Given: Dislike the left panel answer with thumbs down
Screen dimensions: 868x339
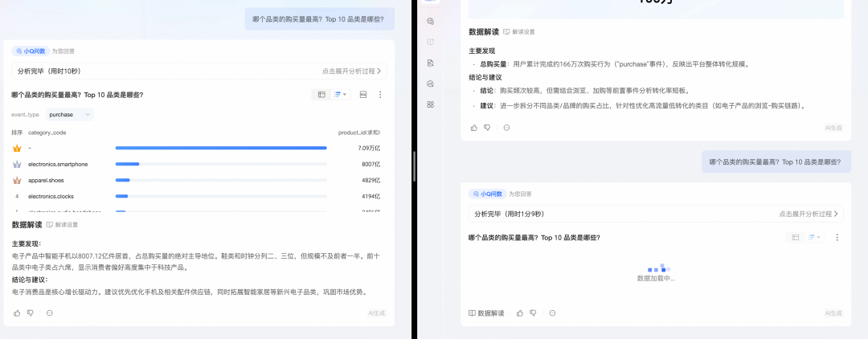Looking at the screenshot, I should (31, 313).
